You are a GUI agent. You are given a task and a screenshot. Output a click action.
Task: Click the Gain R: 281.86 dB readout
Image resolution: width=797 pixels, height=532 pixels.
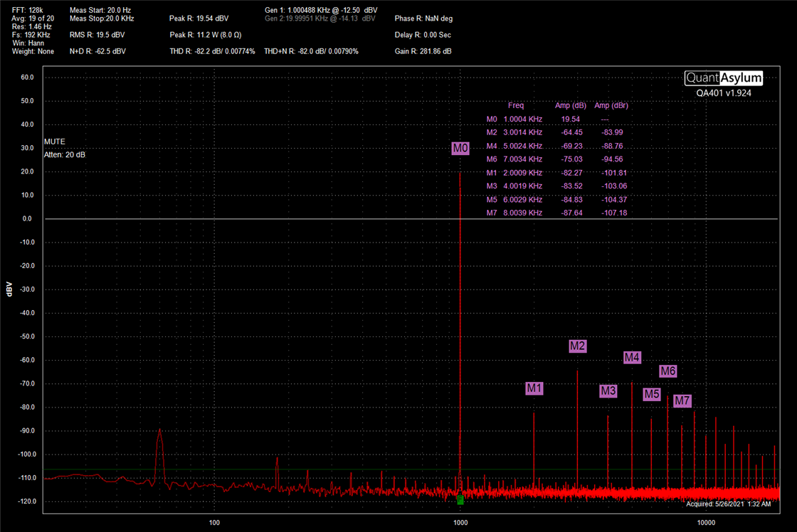tap(423, 51)
